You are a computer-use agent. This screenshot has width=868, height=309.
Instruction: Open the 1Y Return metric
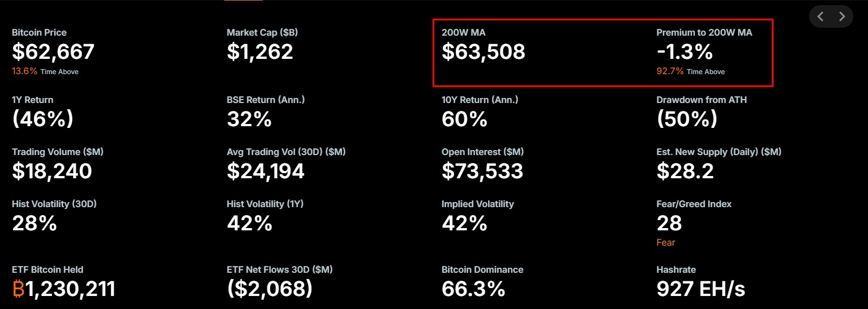click(43, 112)
